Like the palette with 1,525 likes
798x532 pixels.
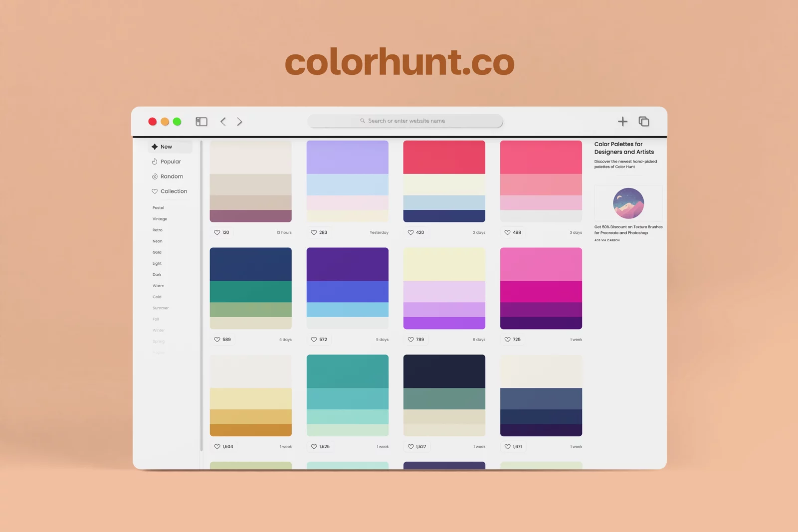click(320, 447)
